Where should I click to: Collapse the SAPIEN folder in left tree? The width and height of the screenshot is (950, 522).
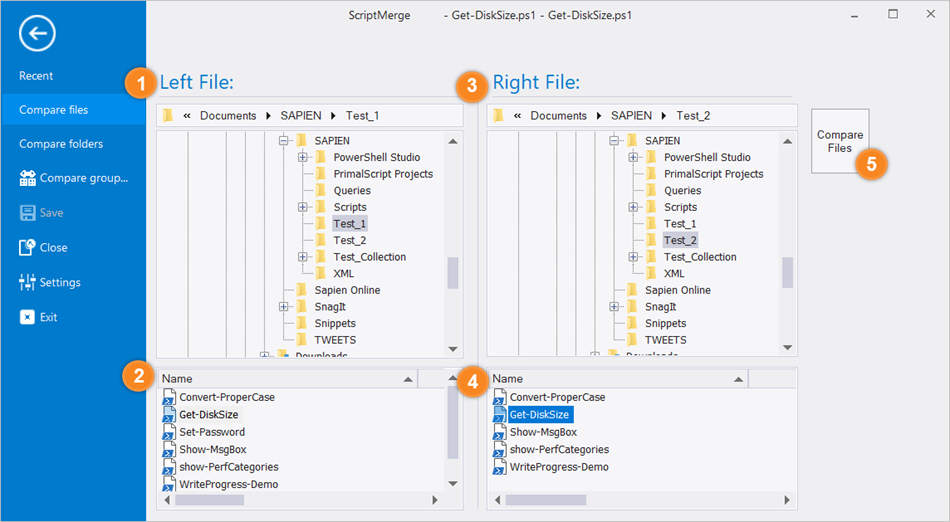coord(283,140)
